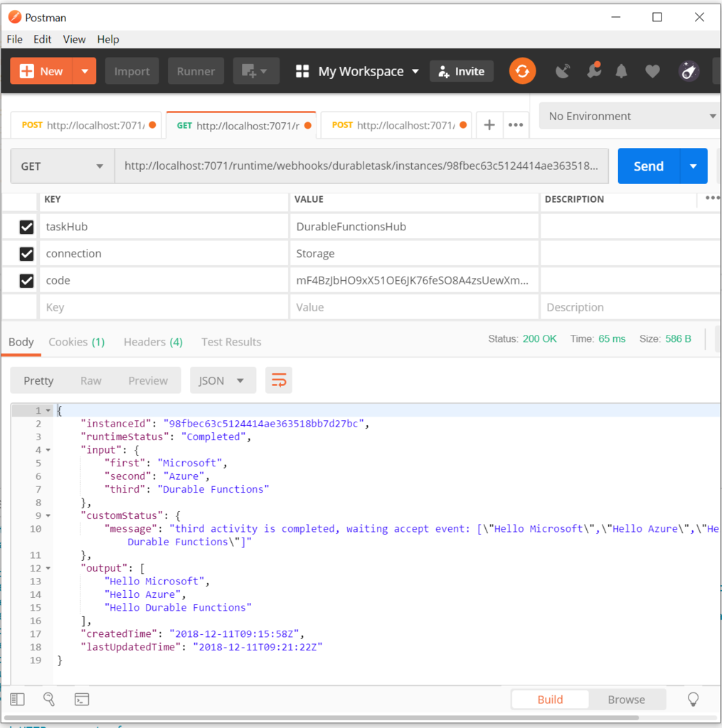Collapse the root JSON object on line 1
The height and width of the screenshot is (728, 722).
(x=48, y=410)
